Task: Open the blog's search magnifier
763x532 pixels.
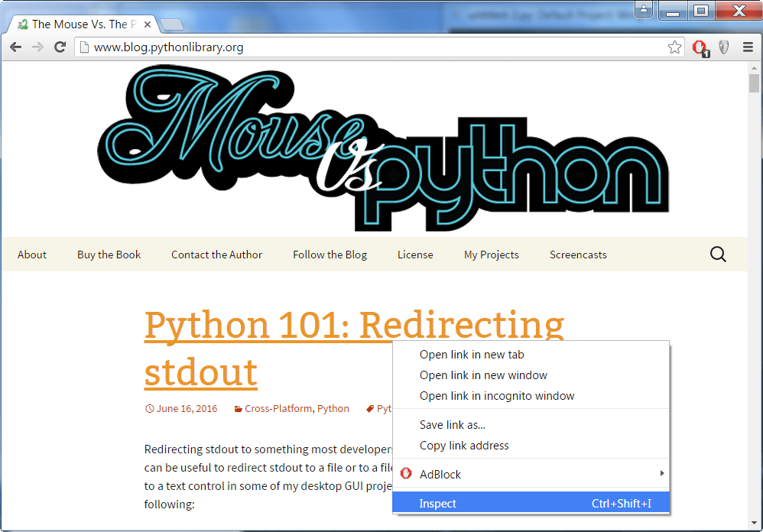Action: tap(717, 254)
